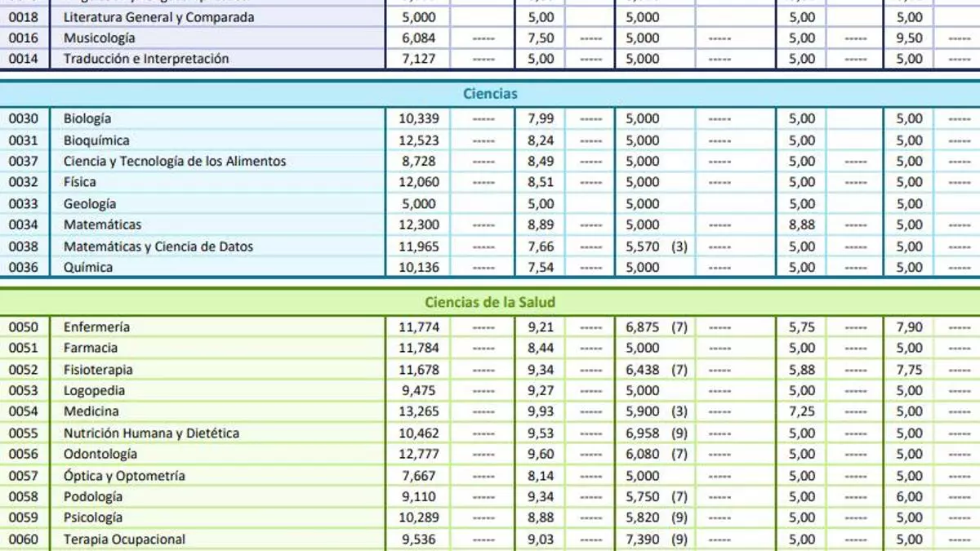980x551 pixels.
Task: Click code '0037' in the Alimentos row
Action: tap(23, 161)
